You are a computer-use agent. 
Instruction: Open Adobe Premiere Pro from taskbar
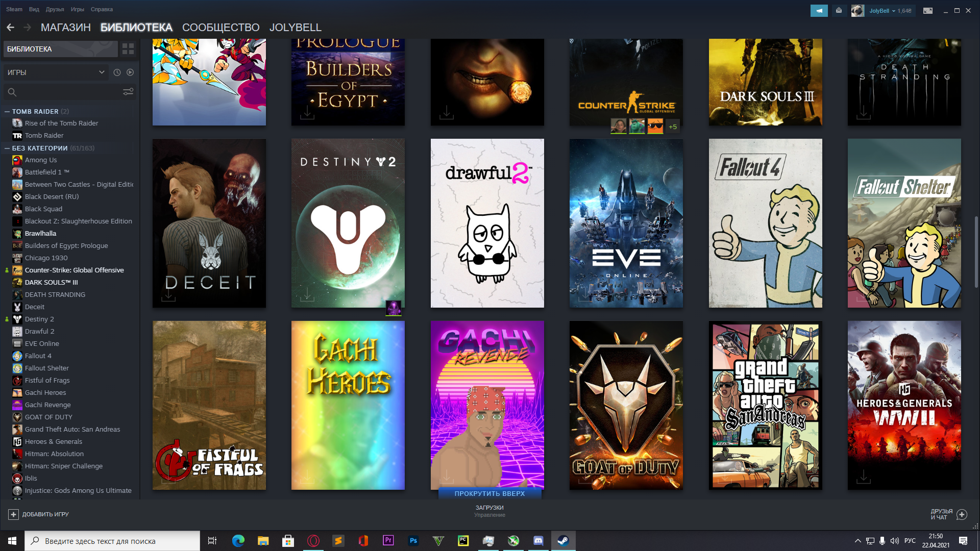(x=388, y=541)
